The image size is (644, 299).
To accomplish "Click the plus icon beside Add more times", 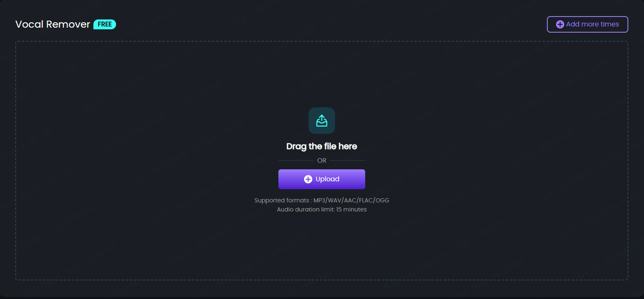I will click(560, 24).
